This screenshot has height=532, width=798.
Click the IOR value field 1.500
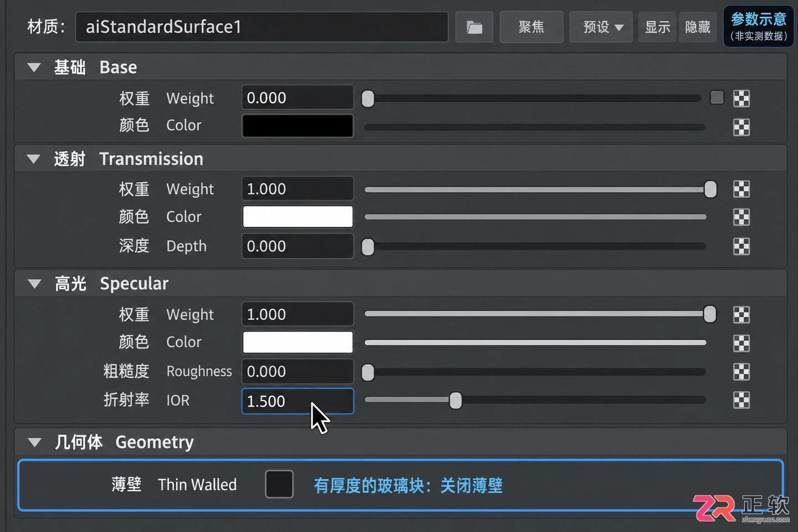point(298,401)
